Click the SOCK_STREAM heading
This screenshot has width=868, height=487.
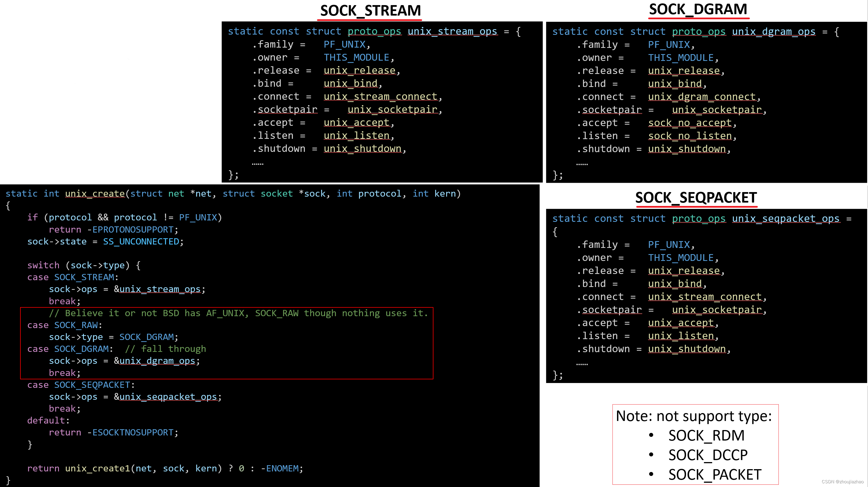click(x=370, y=10)
